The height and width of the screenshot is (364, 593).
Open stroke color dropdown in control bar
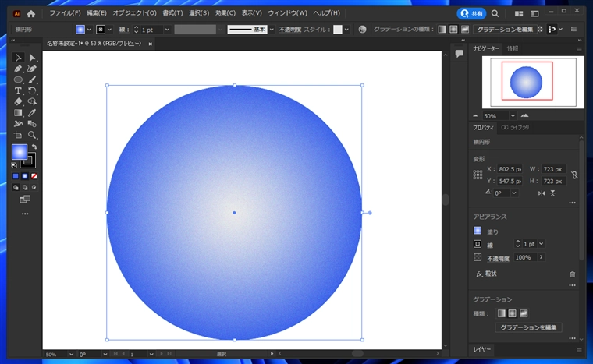109,30
